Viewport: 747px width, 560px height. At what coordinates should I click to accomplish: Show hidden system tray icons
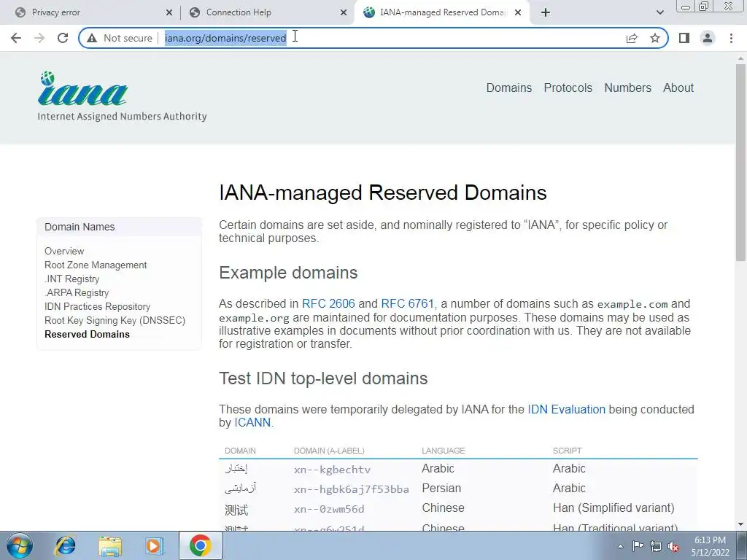coord(620,546)
